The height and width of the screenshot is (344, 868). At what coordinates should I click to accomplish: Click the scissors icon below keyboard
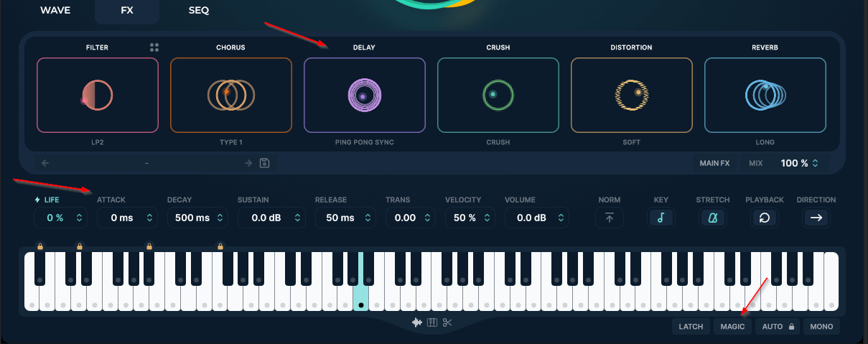[447, 322]
